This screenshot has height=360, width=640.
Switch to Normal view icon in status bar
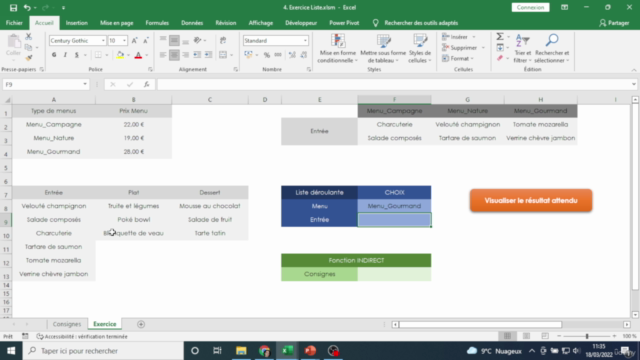(507, 336)
